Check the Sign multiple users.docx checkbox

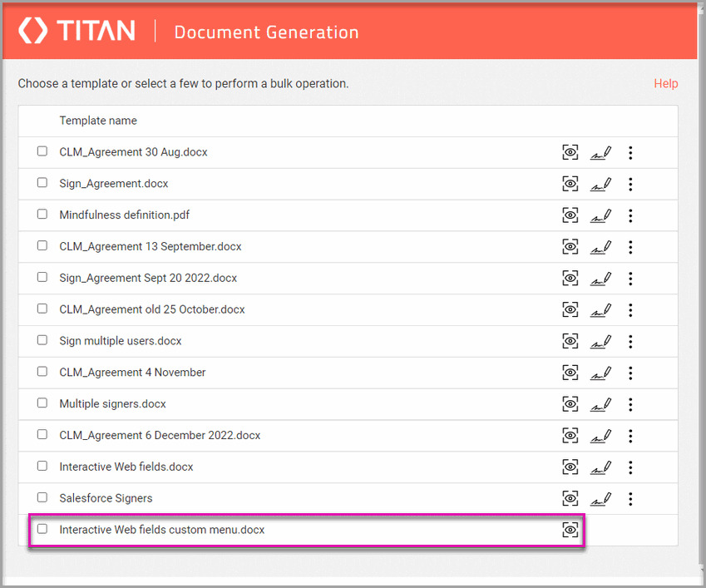42,340
